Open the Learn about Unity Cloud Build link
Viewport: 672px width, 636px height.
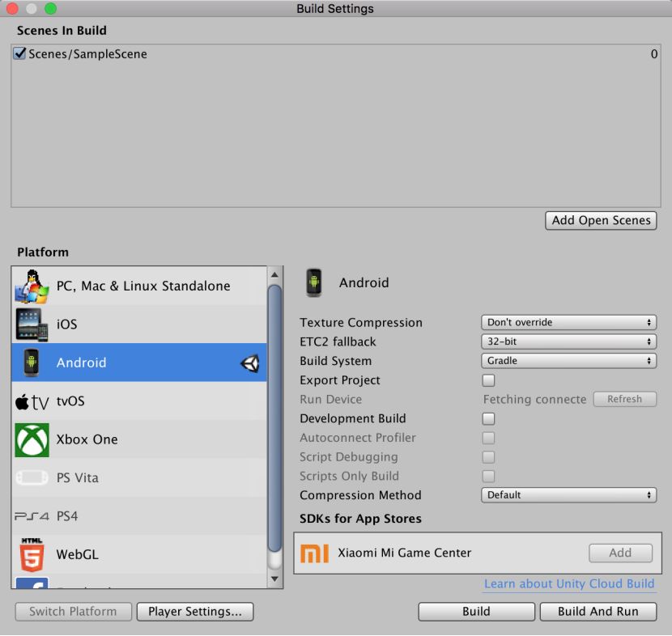(x=569, y=583)
